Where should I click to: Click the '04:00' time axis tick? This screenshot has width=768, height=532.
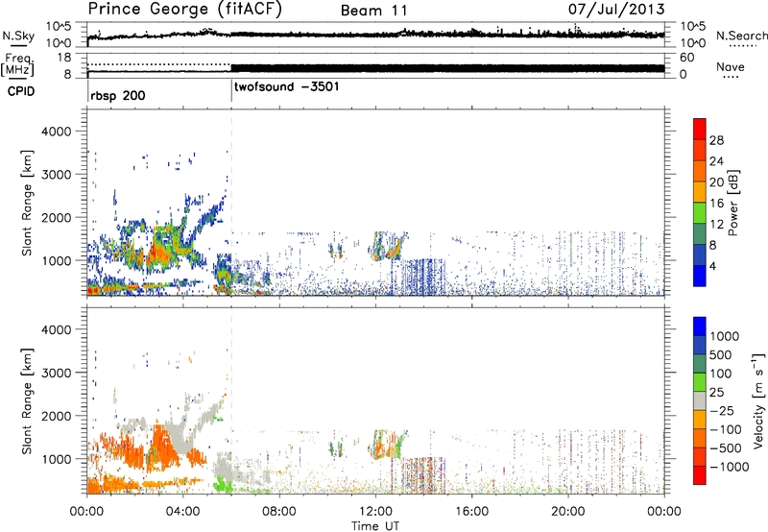pyautogui.click(x=182, y=512)
